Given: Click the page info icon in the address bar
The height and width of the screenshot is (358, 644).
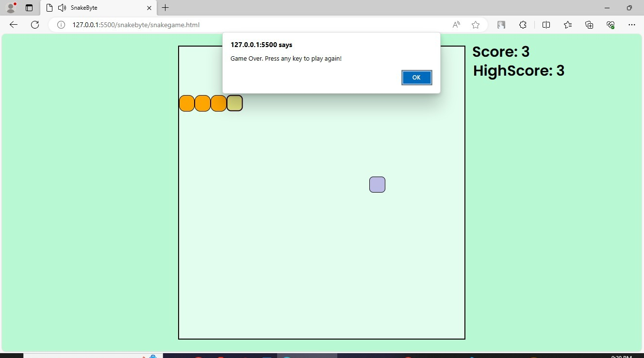Looking at the screenshot, I should [x=61, y=25].
